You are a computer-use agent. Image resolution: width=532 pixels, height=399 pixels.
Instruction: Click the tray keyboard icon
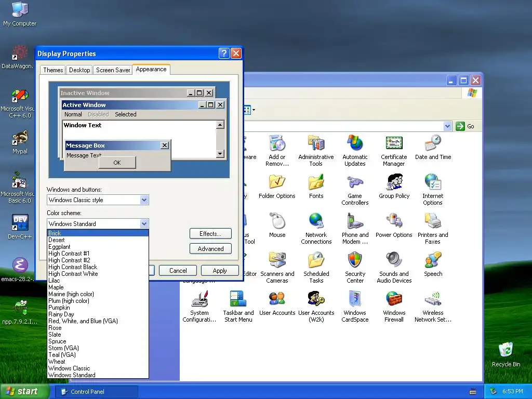(x=473, y=392)
